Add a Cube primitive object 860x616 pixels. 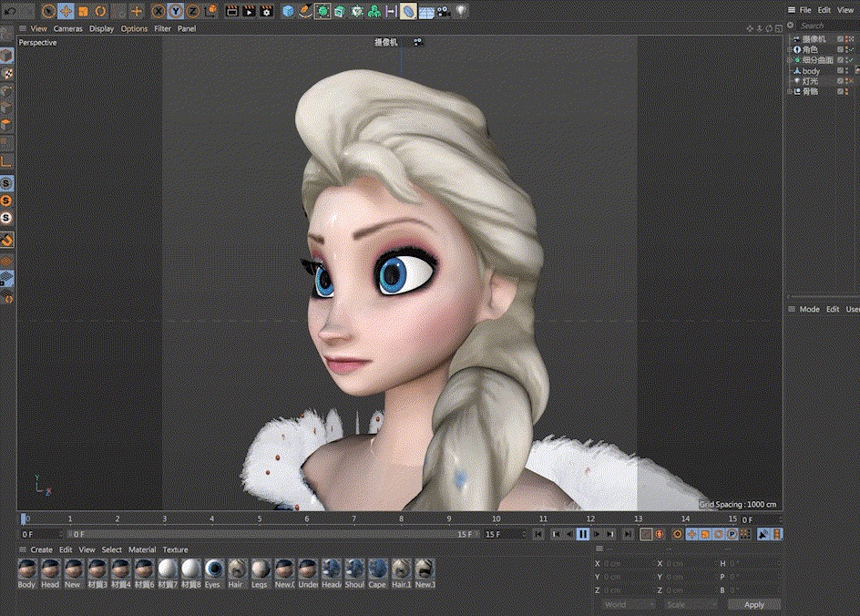pos(288,10)
